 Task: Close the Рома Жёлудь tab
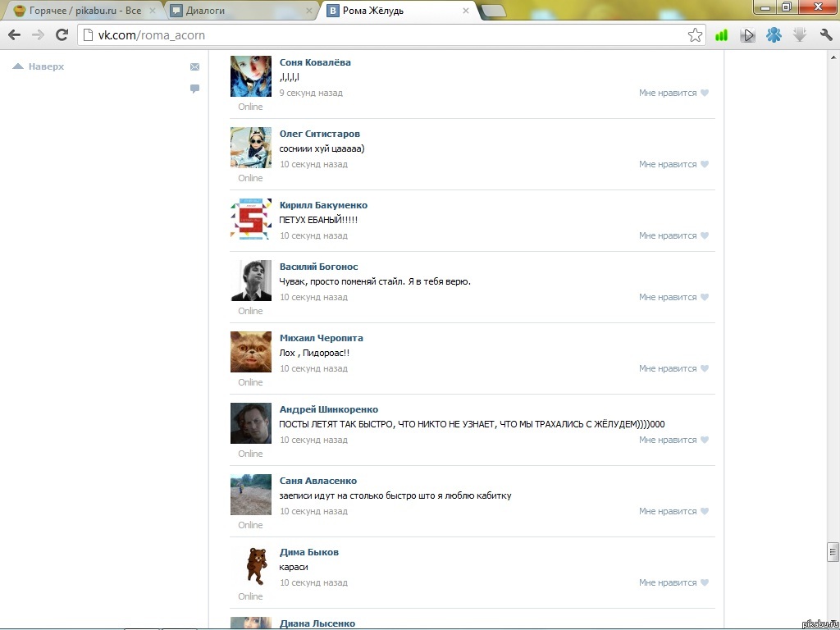pos(466,11)
